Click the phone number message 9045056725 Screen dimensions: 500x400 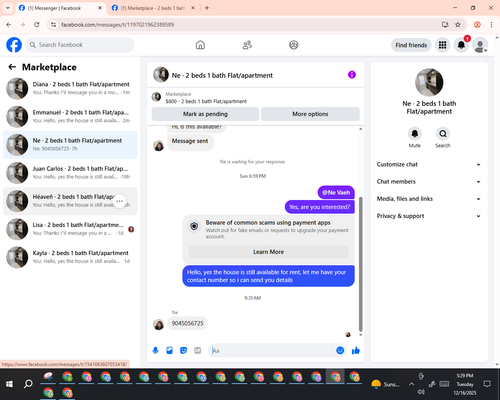(x=187, y=323)
